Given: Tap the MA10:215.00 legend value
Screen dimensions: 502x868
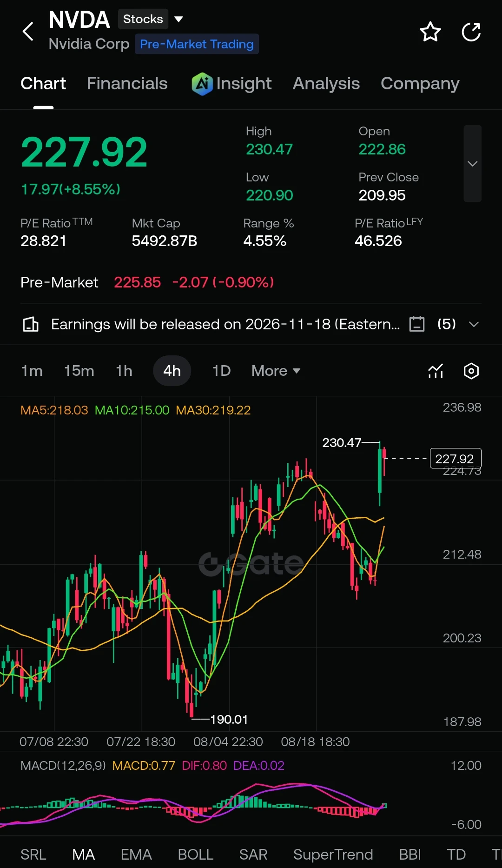Looking at the screenshot, I should point(132,410).
